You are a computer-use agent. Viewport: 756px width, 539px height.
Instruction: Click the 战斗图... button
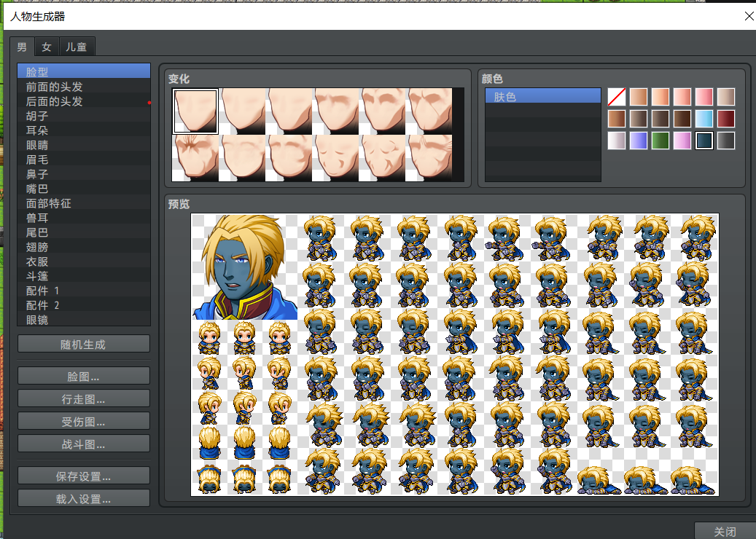coord(83,444)
